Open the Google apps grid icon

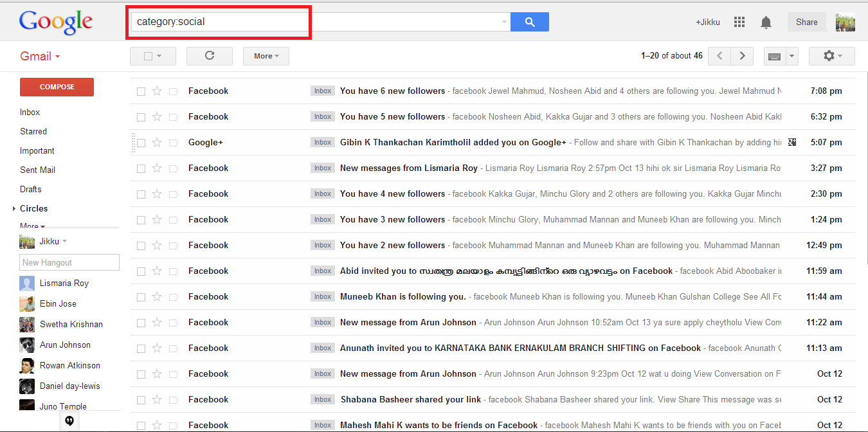739,22
